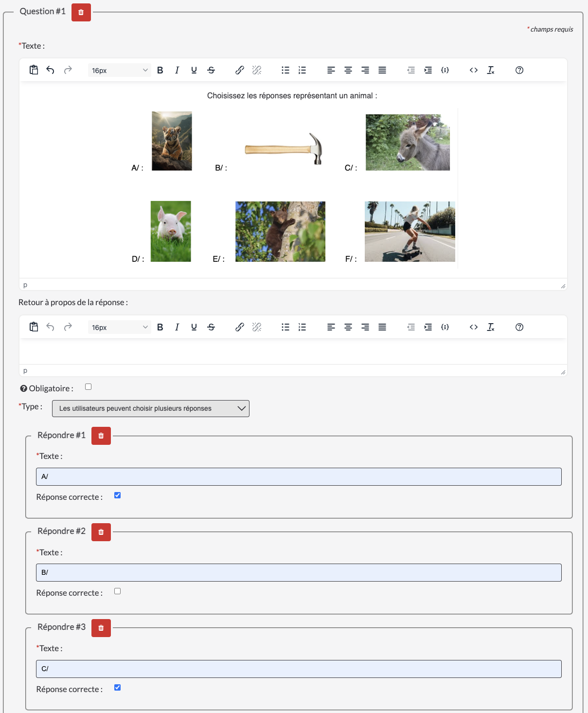
Task: Insert link in Texte editor
Action: pos(240,70)
